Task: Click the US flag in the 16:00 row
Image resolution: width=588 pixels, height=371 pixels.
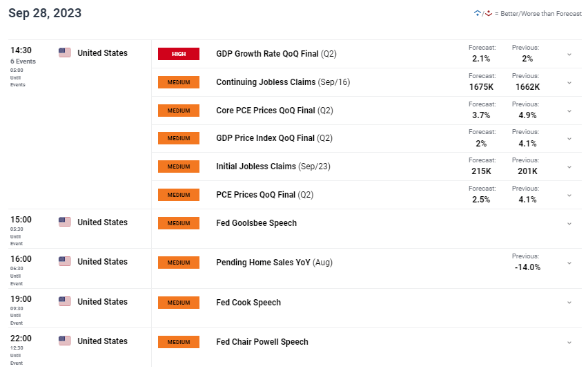Action: 65,261
